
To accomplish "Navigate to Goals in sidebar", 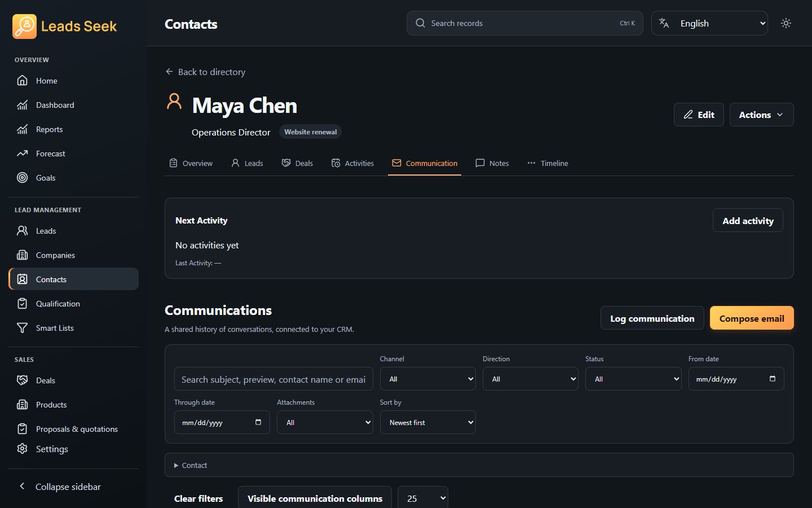I will (73, 178).
